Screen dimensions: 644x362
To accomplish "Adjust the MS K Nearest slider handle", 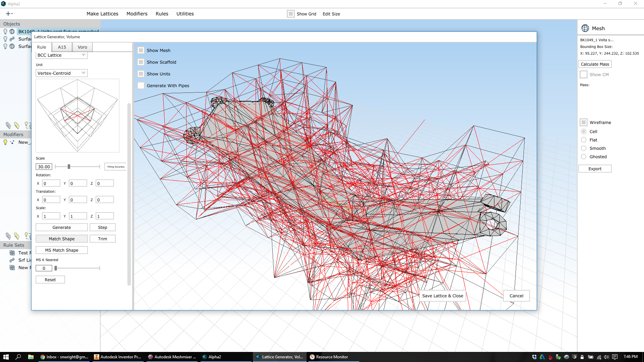I will pos(56,268).
